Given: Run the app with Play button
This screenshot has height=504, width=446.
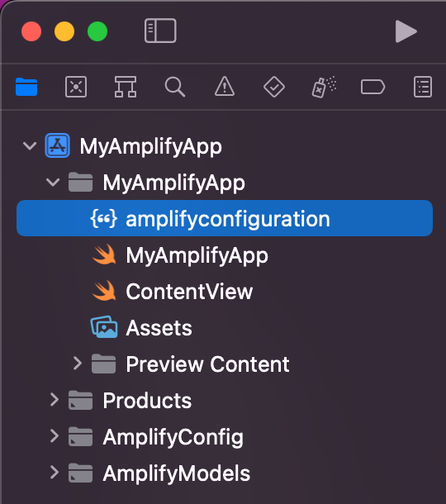Looking at the screenshot, I should tap(406, 31).
